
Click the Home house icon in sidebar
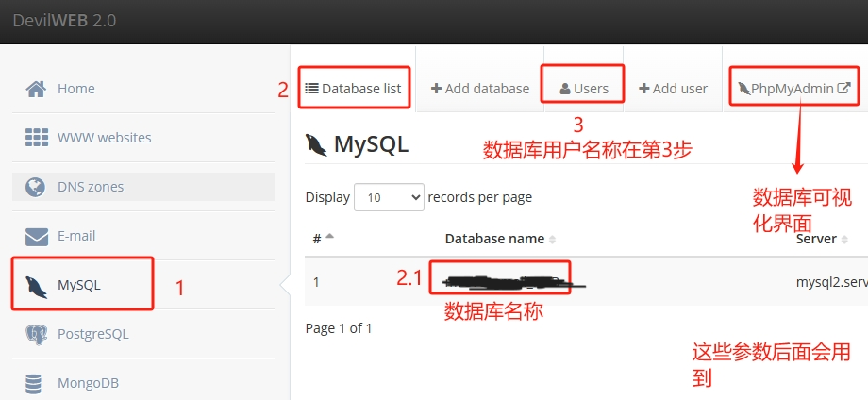click(x=36, y=89)
